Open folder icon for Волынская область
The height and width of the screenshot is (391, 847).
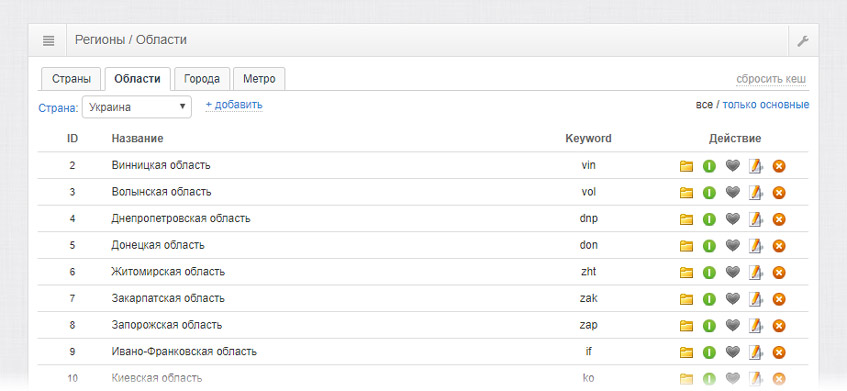[x=686, y=193]
